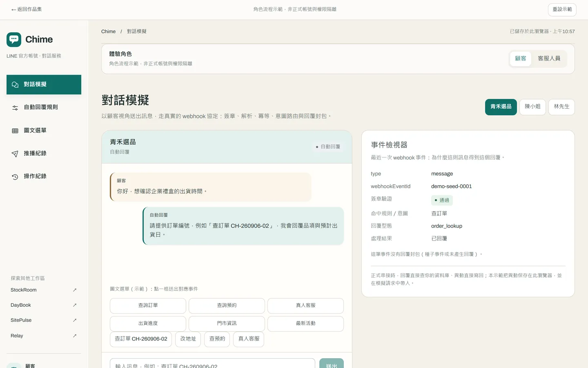Click the 圖文選單 grid icon
Image resolution: width=588 pixels, height=368 pixels.
(15, 131)
